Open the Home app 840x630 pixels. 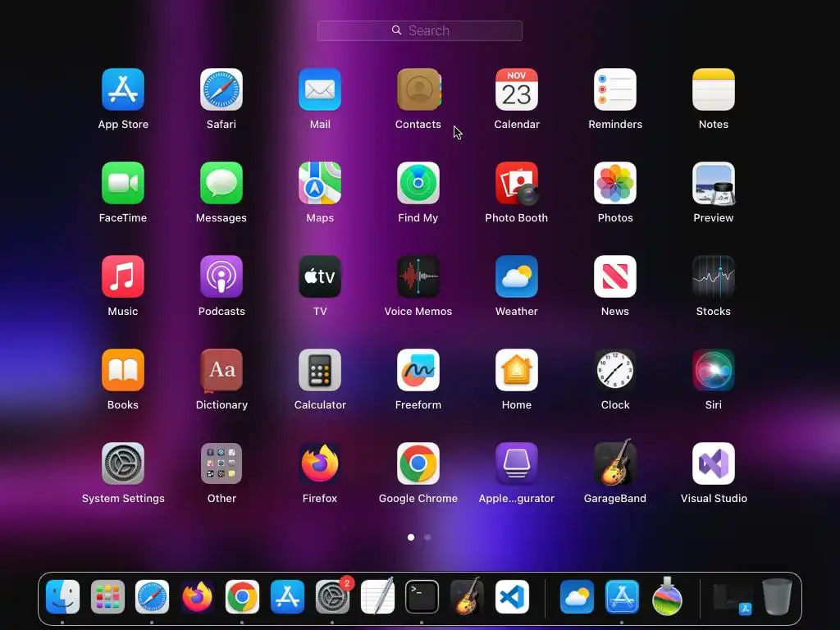pos(517,370)
